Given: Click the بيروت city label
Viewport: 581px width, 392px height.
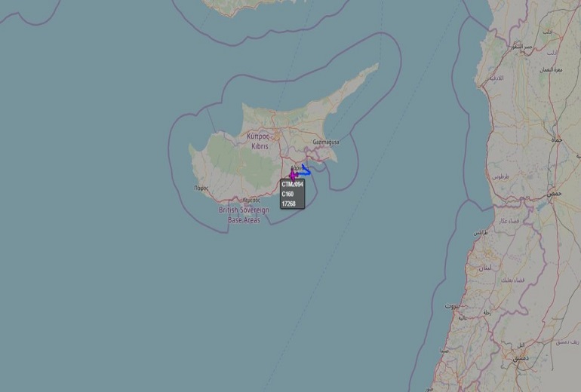Looking at the screenshot, I should coord(452,307).
